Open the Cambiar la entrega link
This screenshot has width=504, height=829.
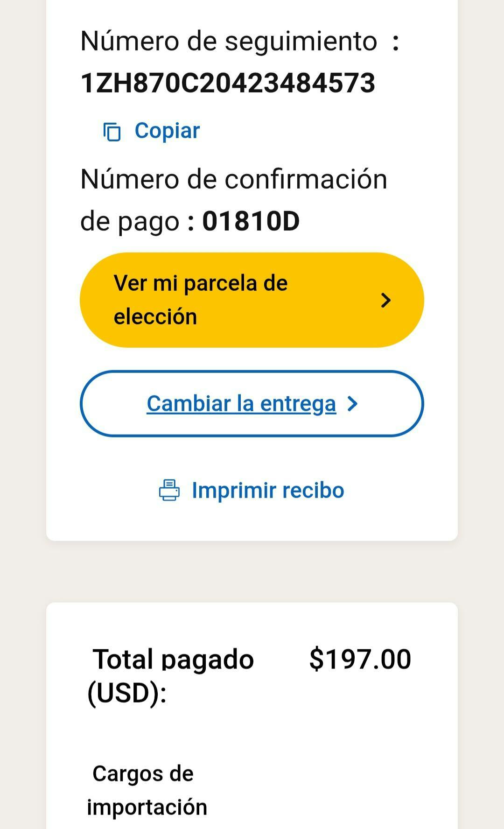[x=241, y=404]
